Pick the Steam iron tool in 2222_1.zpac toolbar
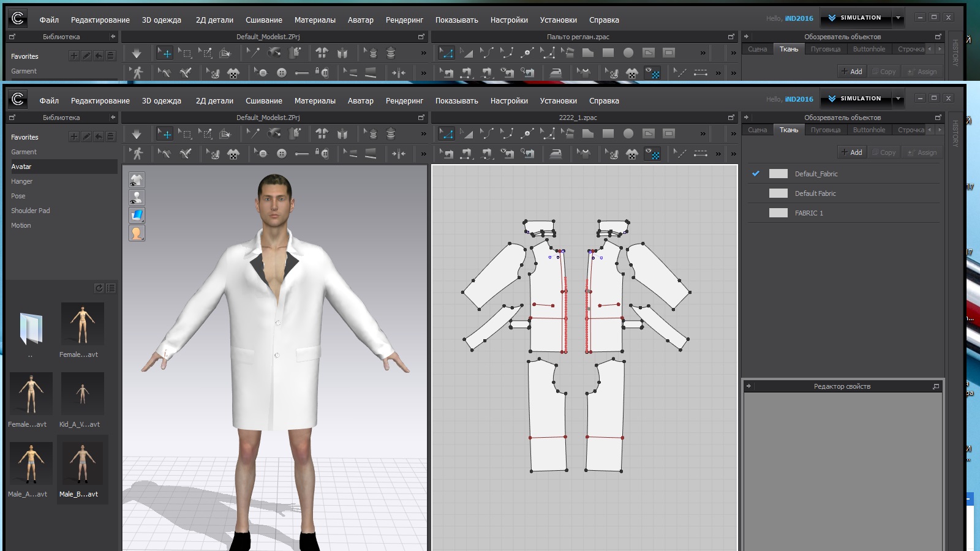980x551 pixels. 556,154
